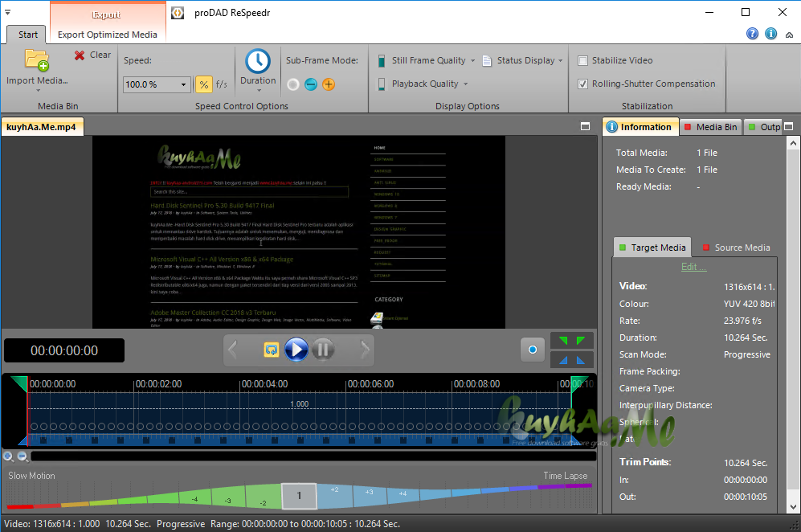This screenshot has width=801, height=532.
Task: Open the Information panel tab
Action: pos(640,127)
